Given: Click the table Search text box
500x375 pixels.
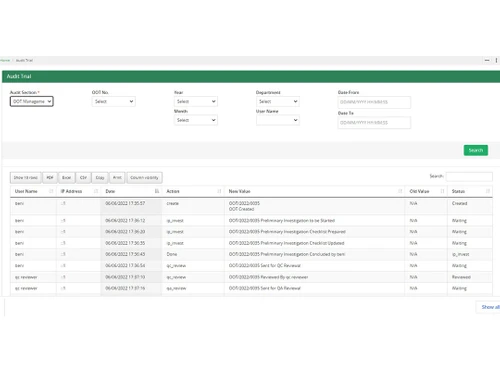Looking at the screenshot, I should click(x=469, y=177).
